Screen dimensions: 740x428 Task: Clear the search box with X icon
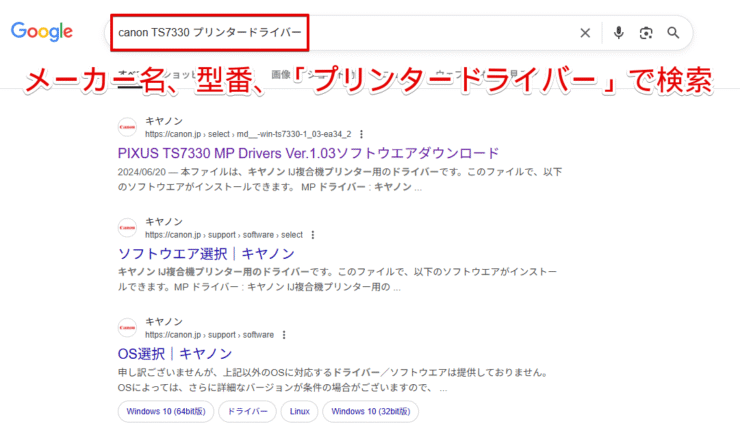(x=585, y=33)
